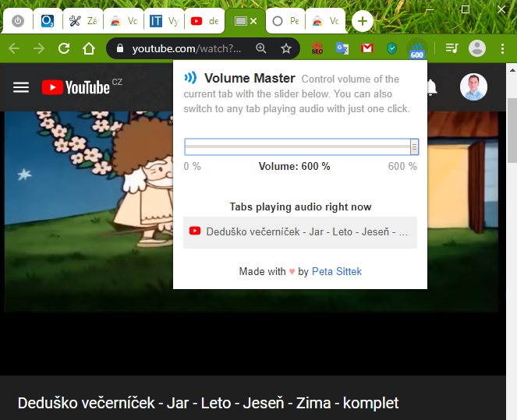517x420 pixels.
Task: Switch to the Deduško večerníček audio tab entry
Action: [300, 232]
